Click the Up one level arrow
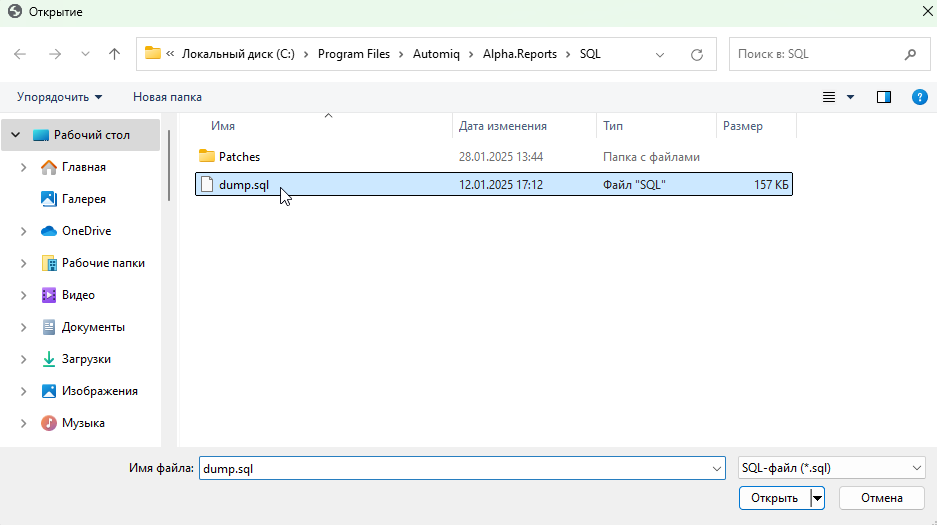 coord(114,54)
